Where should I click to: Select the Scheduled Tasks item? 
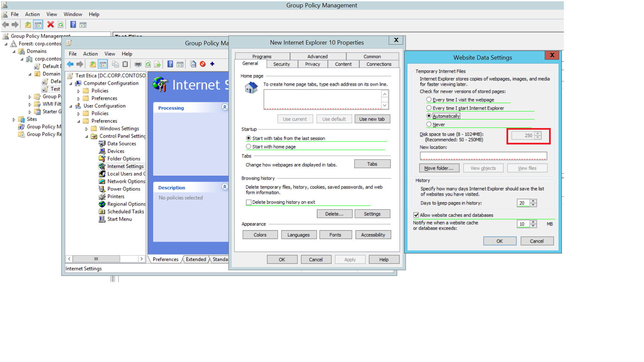[x=125, y=212]
